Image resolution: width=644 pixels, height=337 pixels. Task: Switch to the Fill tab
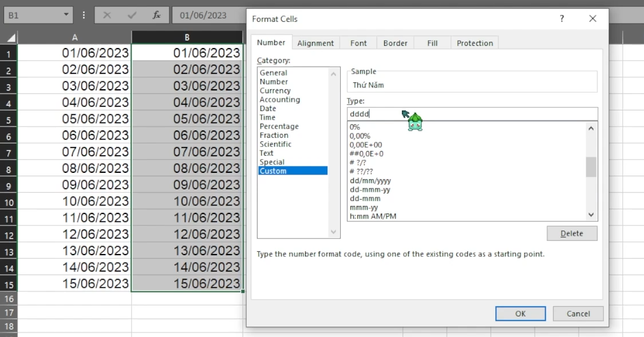tap(432, 42)
